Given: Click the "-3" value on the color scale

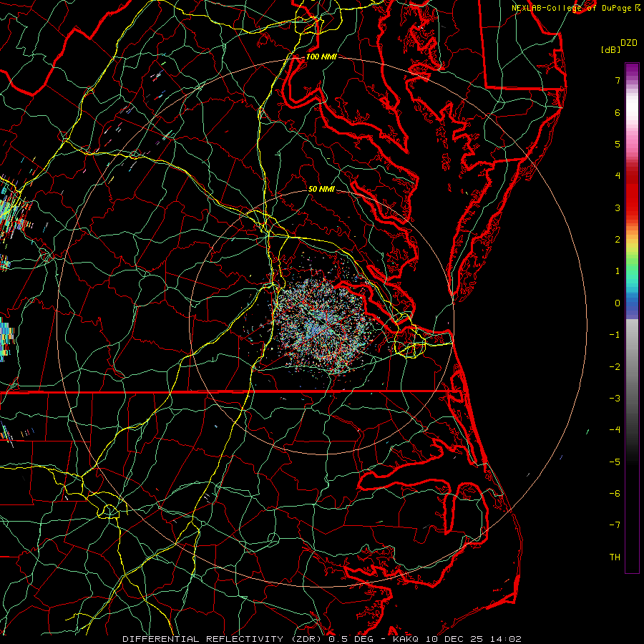Looking at the screenshot, I should (615, 399).
